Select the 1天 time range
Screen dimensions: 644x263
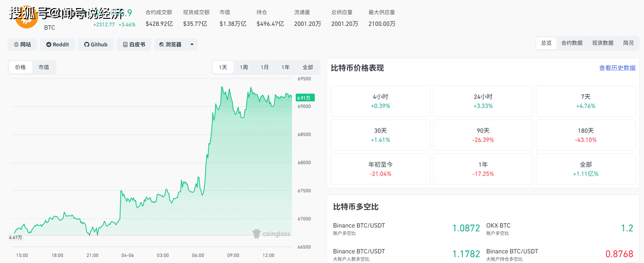[x=223, y=67]
